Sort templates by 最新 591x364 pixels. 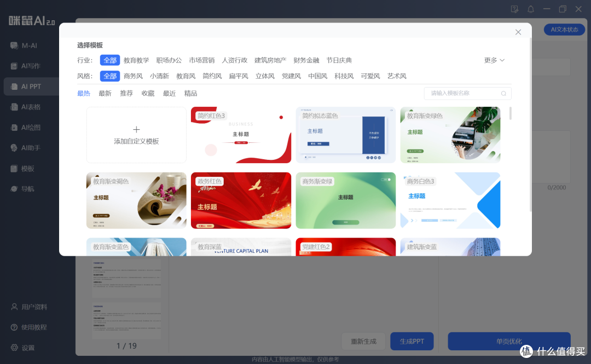click(x=105, y=94)
